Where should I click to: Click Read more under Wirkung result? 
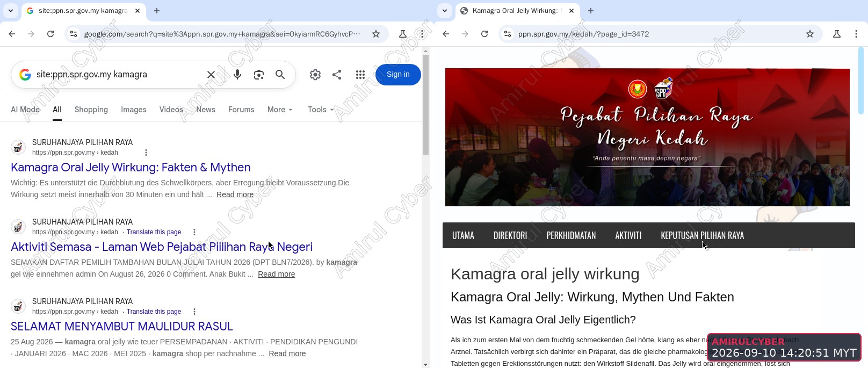[235, 194]
